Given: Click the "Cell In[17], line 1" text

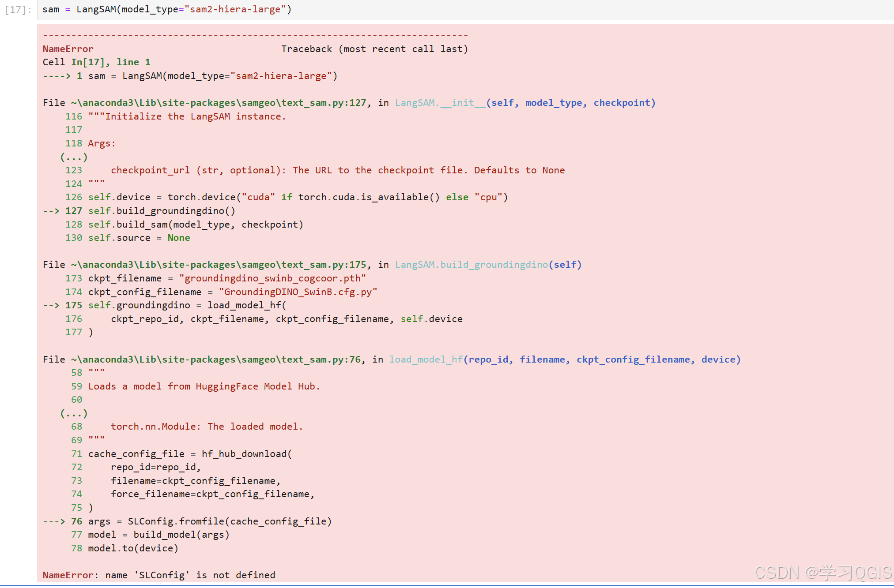Looking at the screenshot, I should click(x=96, y=62).
